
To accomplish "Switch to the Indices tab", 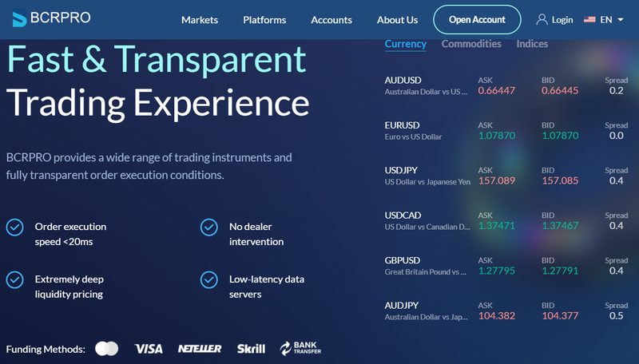I will click(x=532, y=44).
